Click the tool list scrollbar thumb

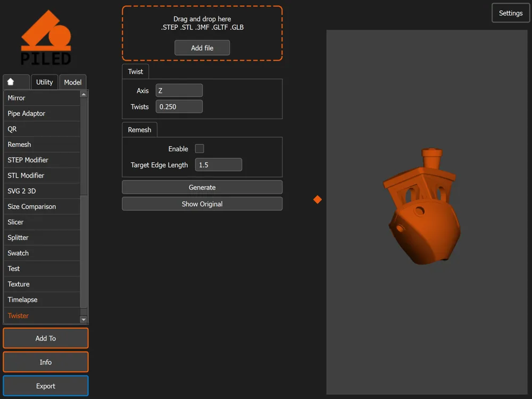[84, 252]
